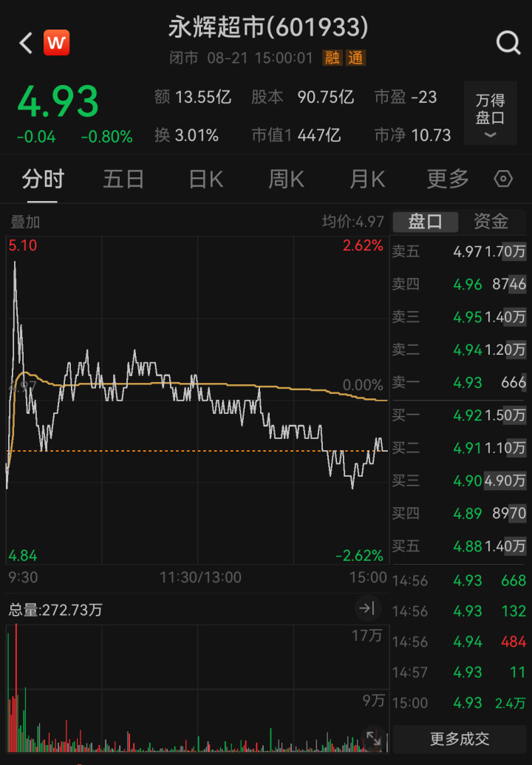The width and height of the screenshot is (532, 765).
Task: Tap the 卖三 4.95 order row
Action: tap(459, 316)
